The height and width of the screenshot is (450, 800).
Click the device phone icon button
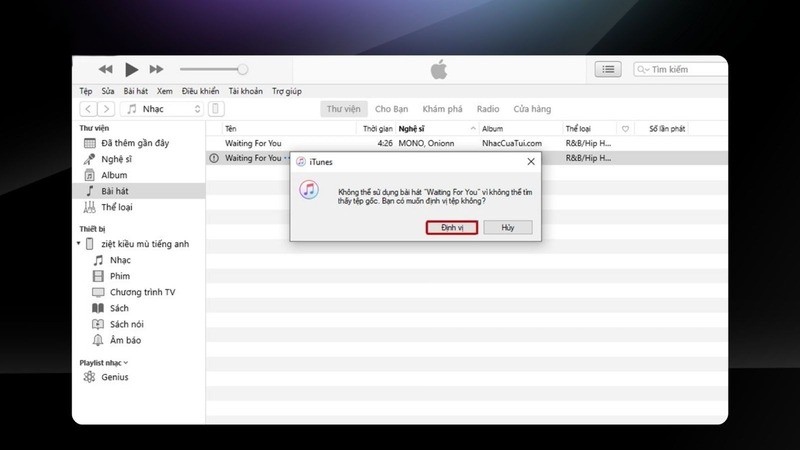[216, 109]
